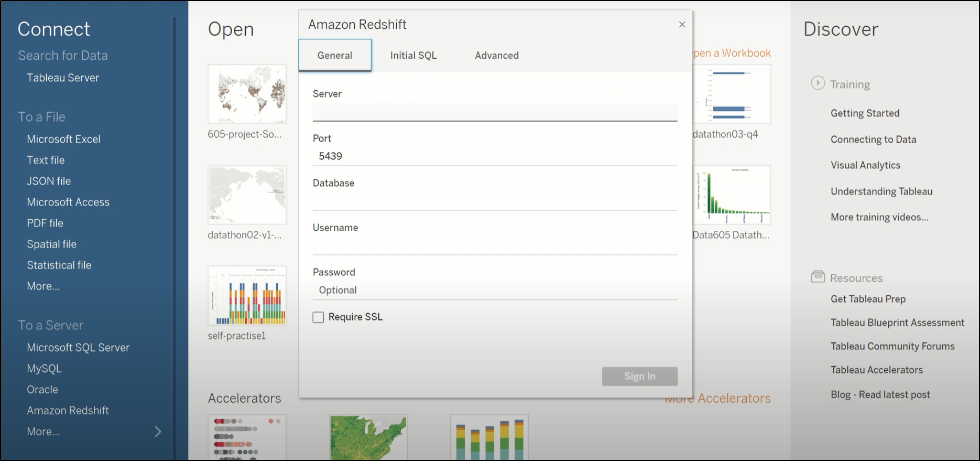Choose Text file connector
980x461 pixels.
pos(46,160)
